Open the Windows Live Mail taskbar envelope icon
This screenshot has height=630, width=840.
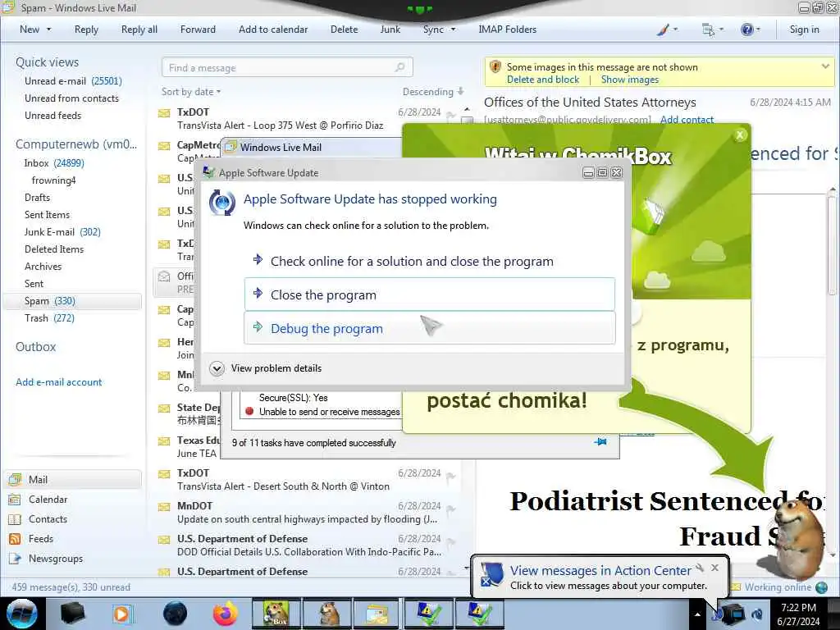(x=377, y=614)
